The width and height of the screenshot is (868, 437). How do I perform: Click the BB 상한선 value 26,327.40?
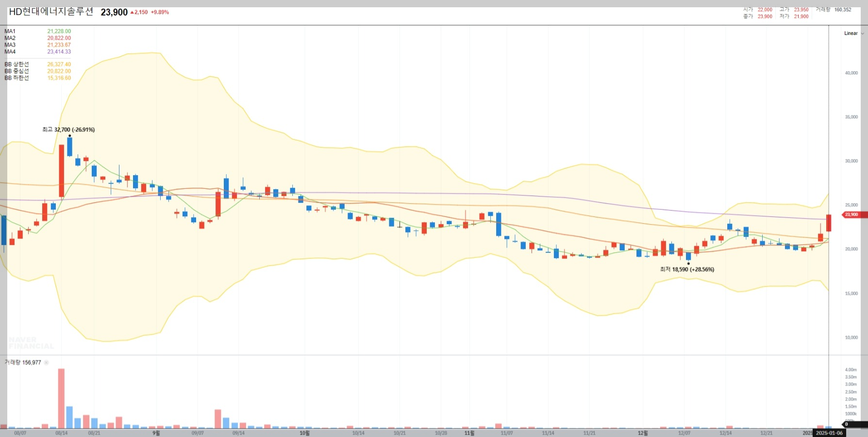[59, 65]
